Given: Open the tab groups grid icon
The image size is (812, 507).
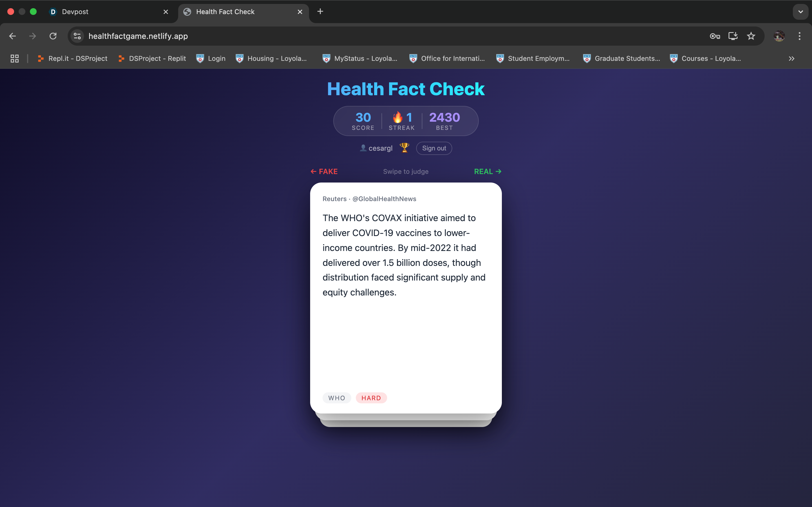Looking at the screenshot, I should [14, 59].
